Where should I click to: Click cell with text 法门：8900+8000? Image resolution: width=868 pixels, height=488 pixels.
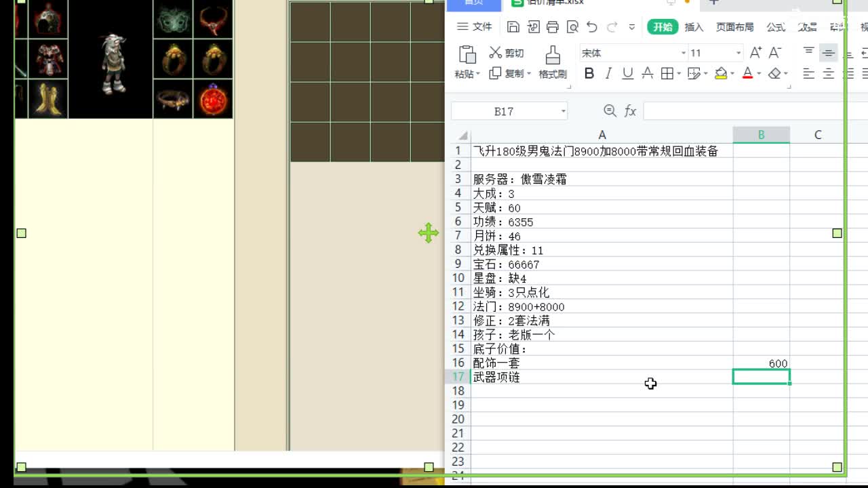point(601,307)
